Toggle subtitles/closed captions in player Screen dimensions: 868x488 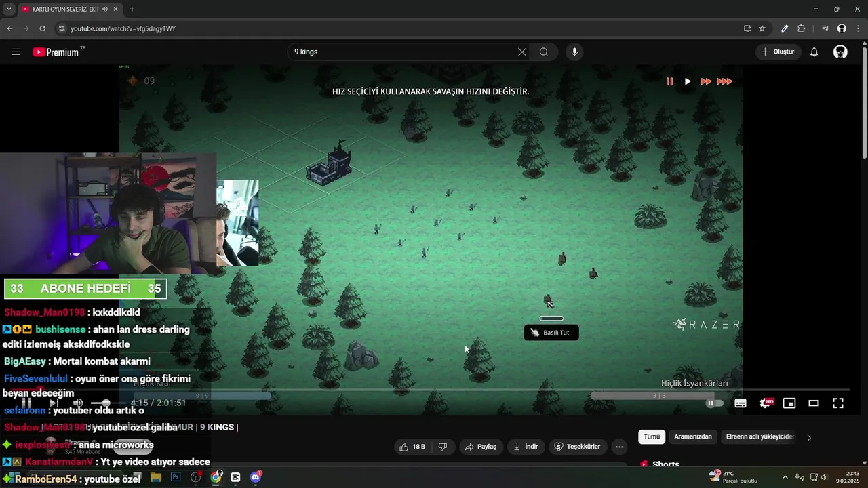tap(741, 403)
